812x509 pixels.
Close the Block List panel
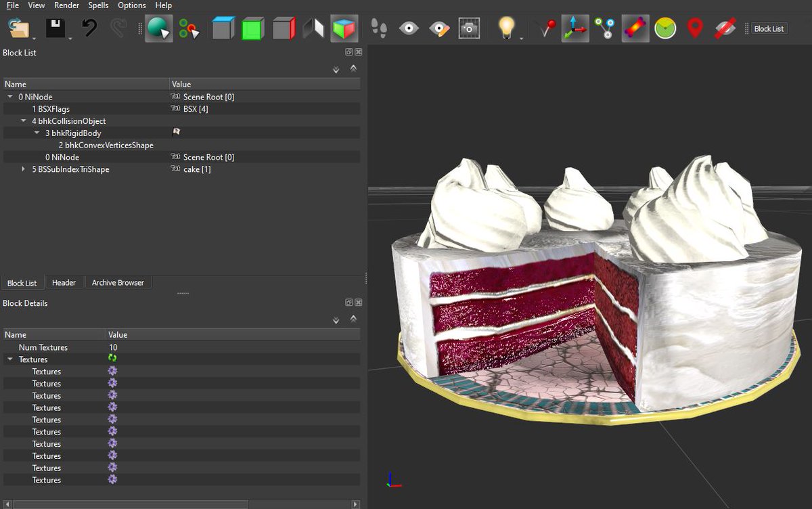pyautogui.click(x=359, y=52)
